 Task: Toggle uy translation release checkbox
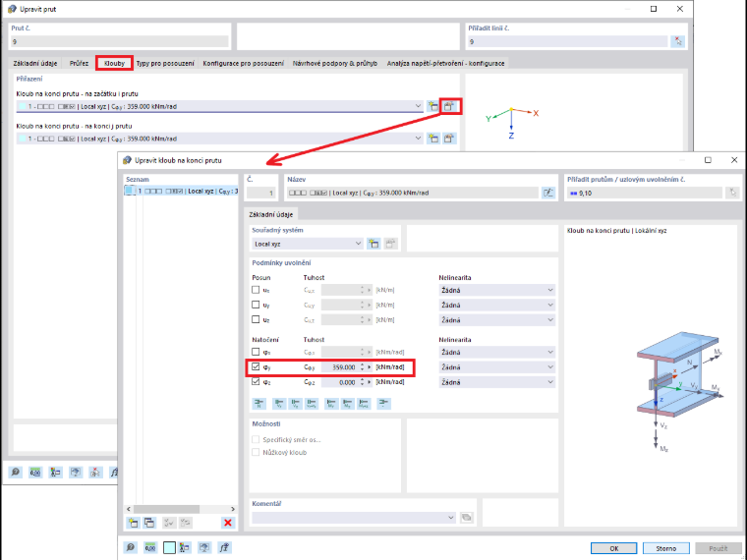pyautogui.click(x=256, y=305)
